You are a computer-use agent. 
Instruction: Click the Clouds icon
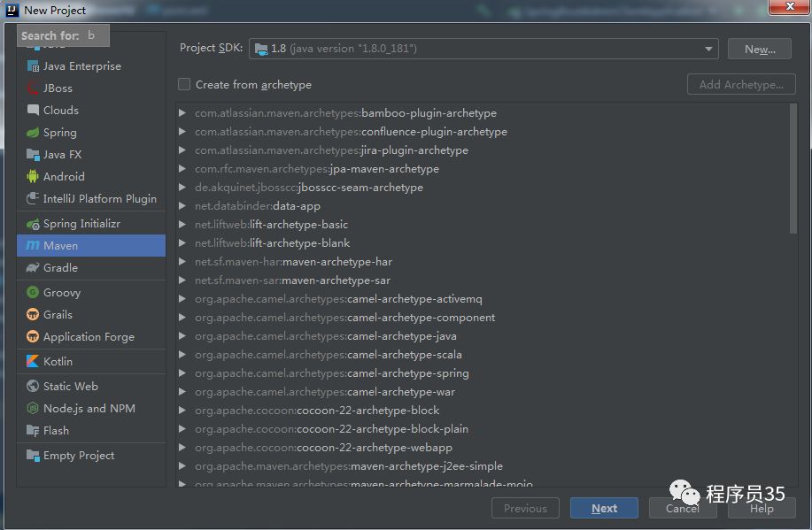33,111
